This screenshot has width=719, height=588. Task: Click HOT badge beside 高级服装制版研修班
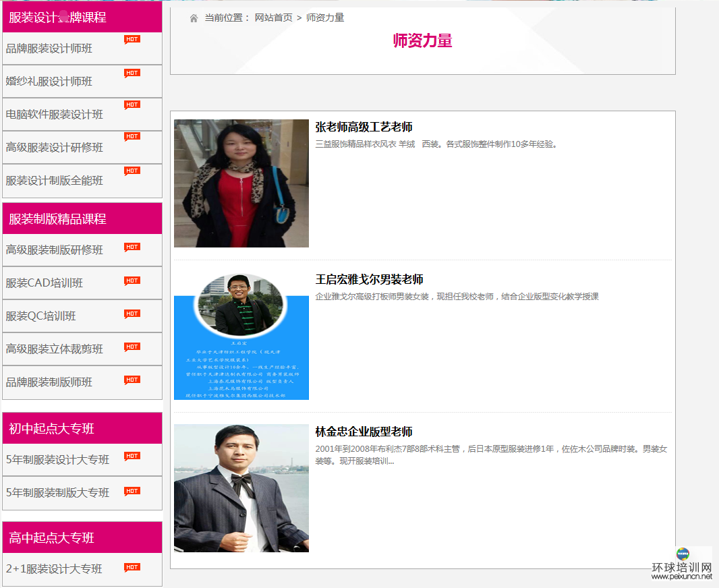point(132,247)
